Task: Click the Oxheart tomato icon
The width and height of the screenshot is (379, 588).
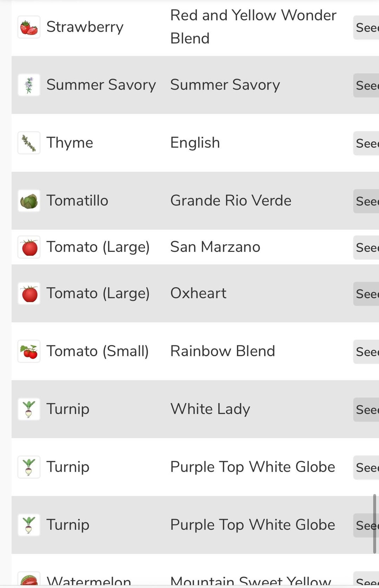Action: (29, 294)
